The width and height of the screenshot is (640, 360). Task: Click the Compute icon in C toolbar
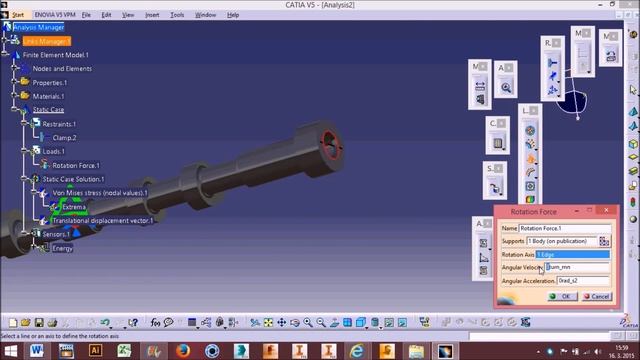pos(498,143)
